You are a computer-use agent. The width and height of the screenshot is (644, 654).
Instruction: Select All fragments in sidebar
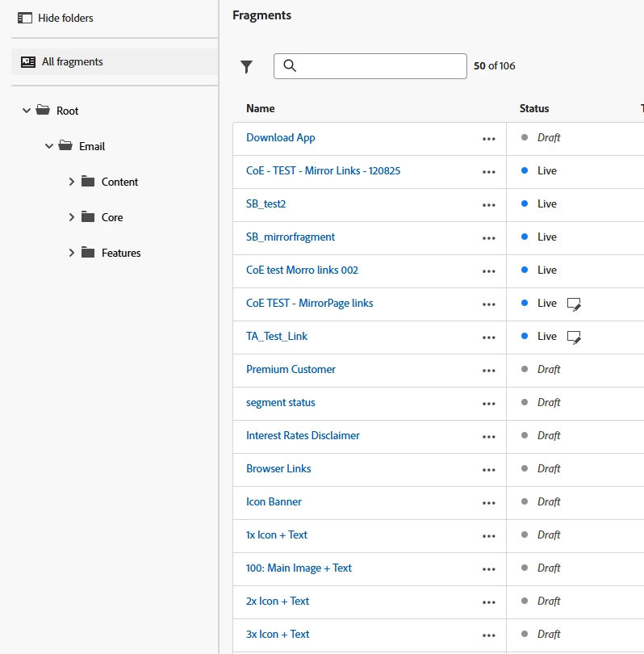73,61
